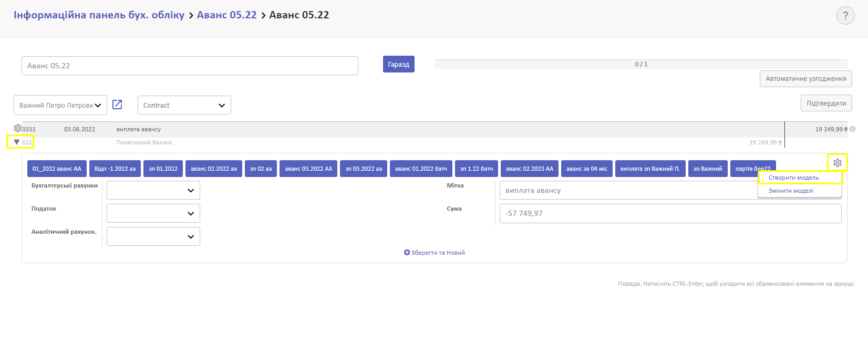The height and width of the screenshot is (343, 868).
Task: Open the Важний Петро Петрович partner dropdown
Action: point(60,105)
